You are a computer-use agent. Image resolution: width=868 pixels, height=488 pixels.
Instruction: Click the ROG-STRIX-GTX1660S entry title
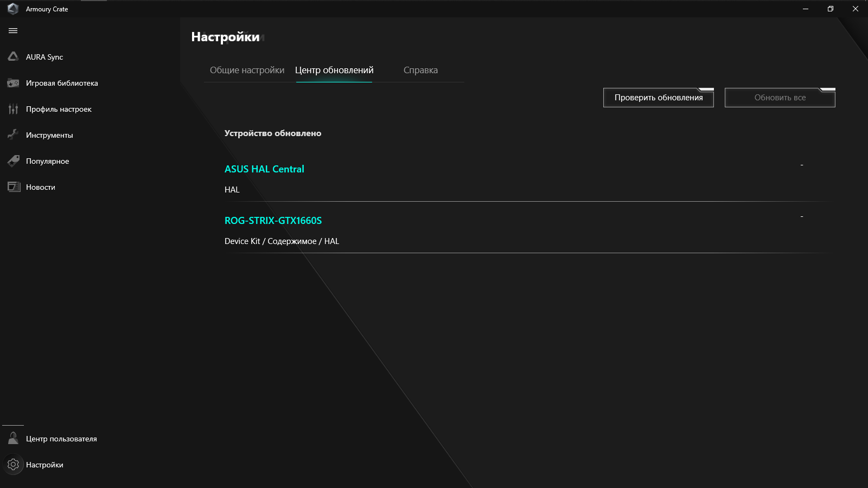pos(273,221)
